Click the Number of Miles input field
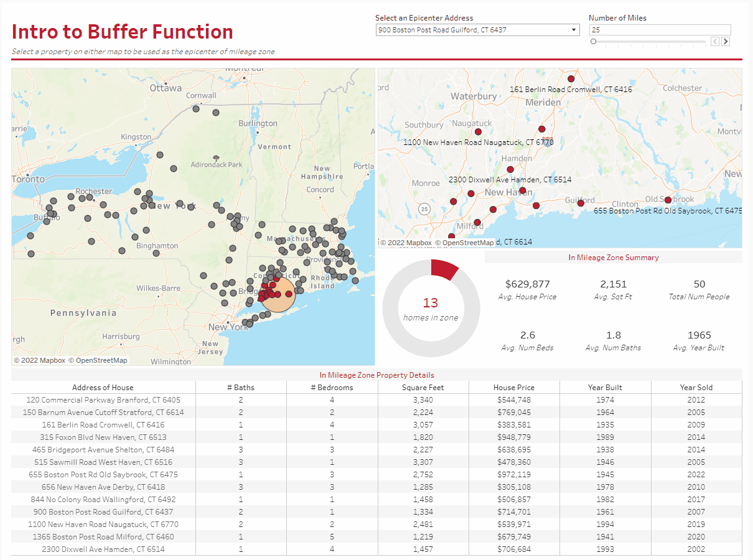The width and height of the screenshot is (753, 560). point(660,30)
